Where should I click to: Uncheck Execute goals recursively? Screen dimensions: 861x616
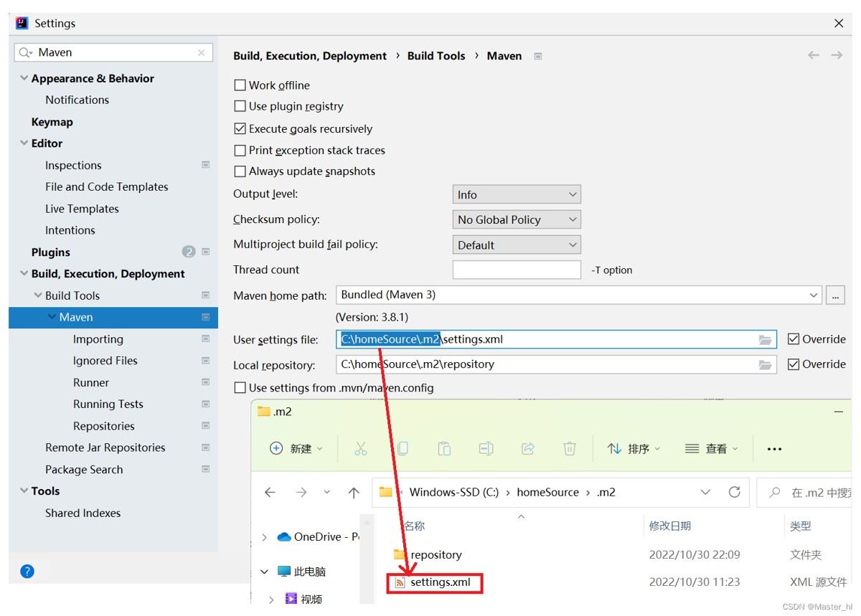pyautogui.click(x=240, y=129)
